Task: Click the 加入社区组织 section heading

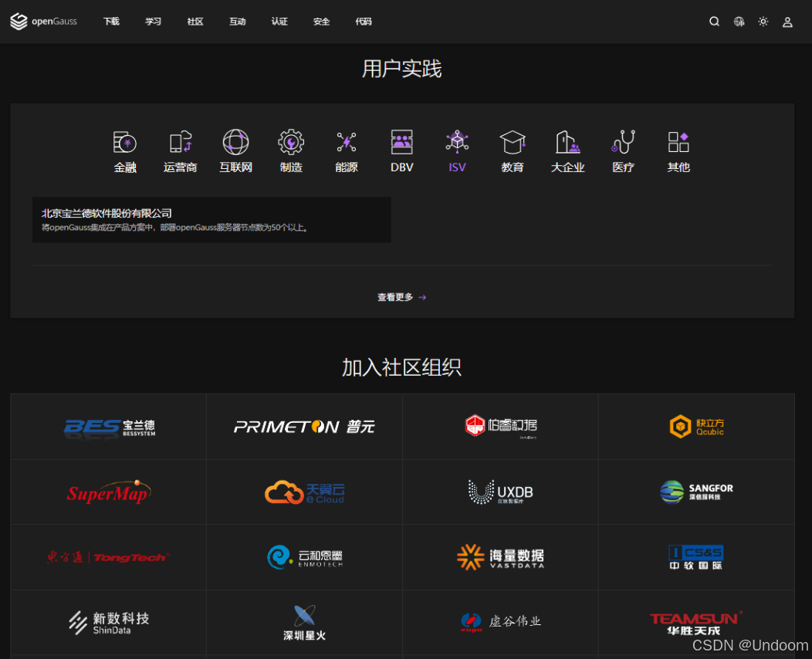Action: tap(402, 367)
